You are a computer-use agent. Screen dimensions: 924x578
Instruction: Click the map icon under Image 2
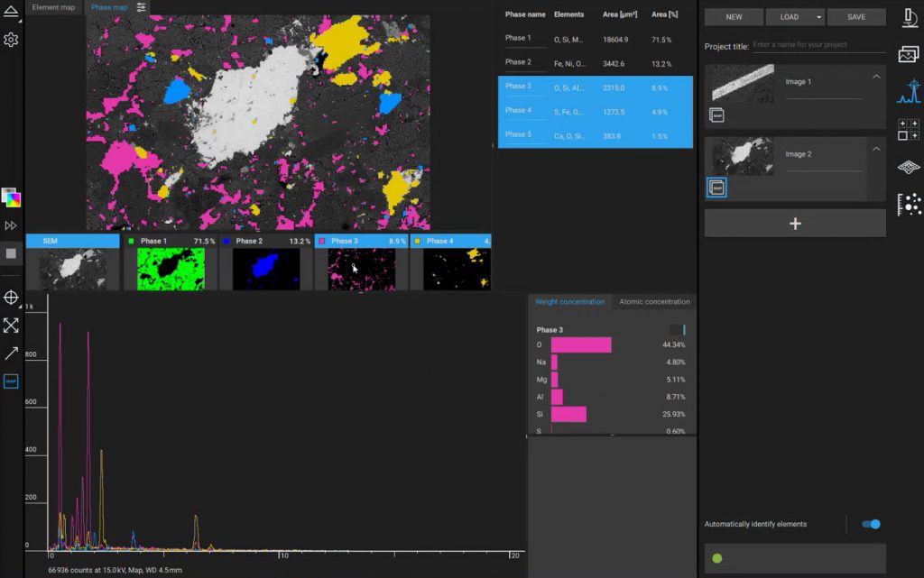(716, 187)
